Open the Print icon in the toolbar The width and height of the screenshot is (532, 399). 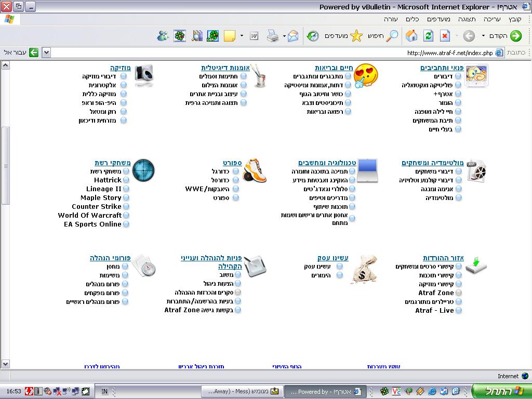273,35
